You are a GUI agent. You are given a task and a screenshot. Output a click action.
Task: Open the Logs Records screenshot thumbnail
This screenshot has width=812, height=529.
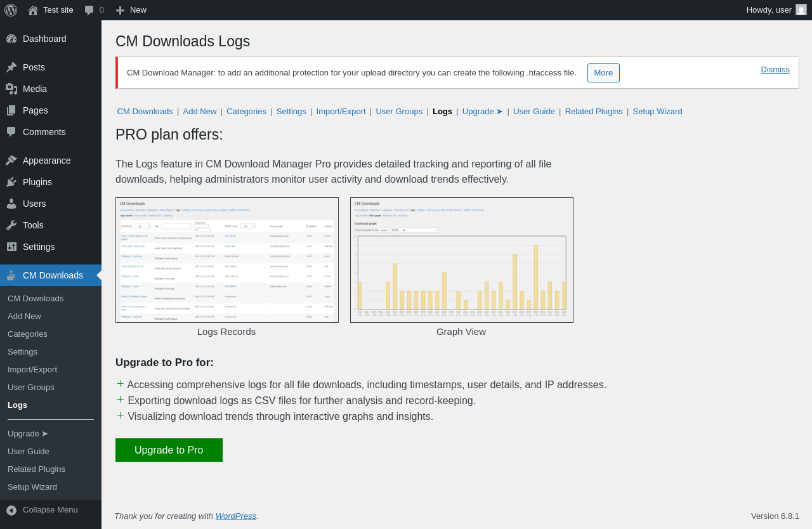click(x=227, y=260)
